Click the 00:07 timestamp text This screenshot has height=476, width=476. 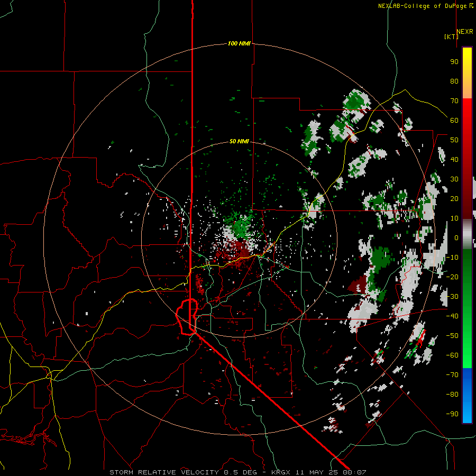coord(354,472)
